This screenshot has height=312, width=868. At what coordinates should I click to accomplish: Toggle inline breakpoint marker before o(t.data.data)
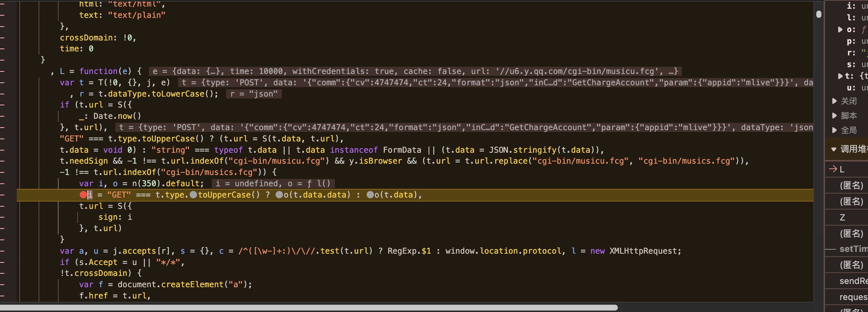click(279, 195)
